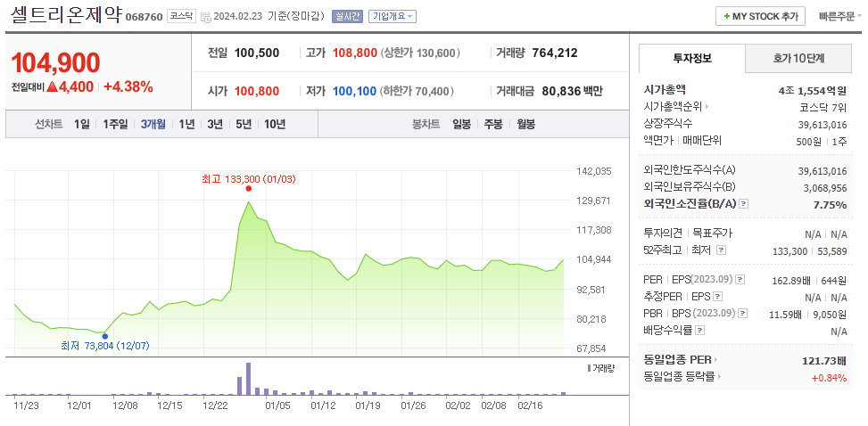Click the 액면가 500원 value
Viewport: 868px width, 426px height.
click(x=809, y=141)
